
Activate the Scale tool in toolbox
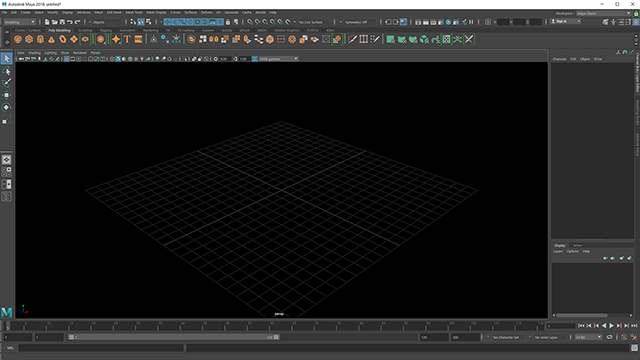7,120
